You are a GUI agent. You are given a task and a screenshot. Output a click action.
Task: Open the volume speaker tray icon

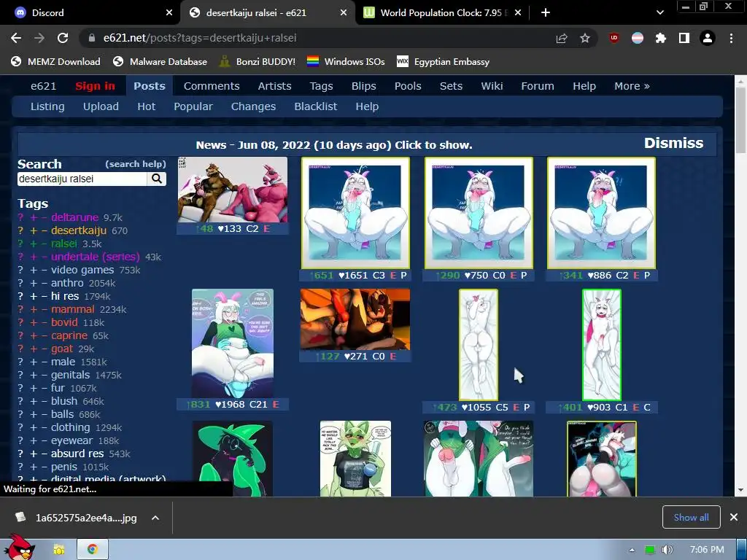coord(667,550)
